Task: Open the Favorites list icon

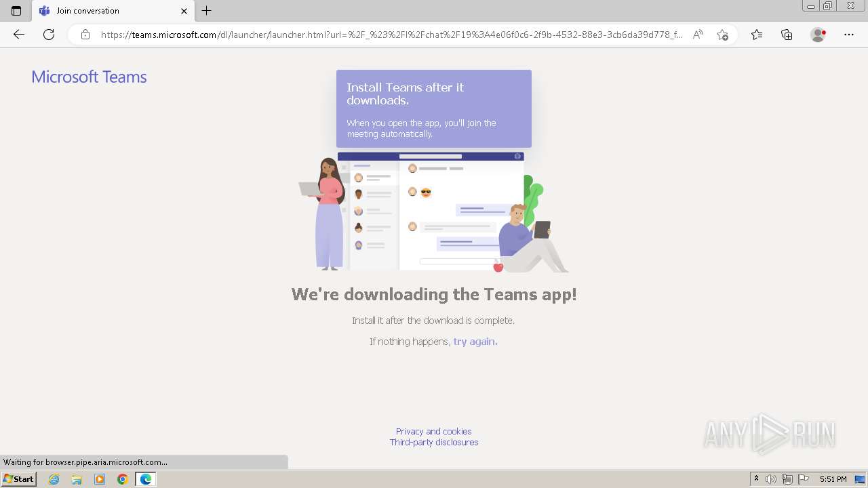Action: point(757,35)
